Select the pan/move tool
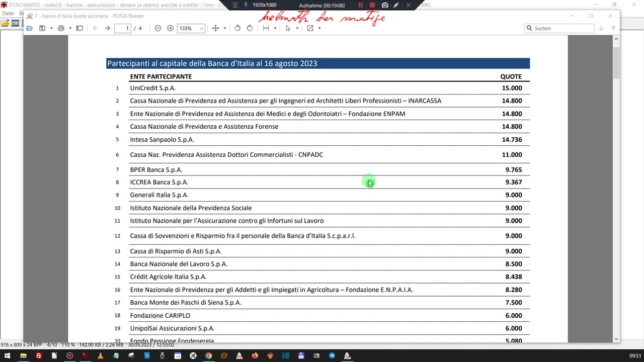Viewport: 644px width, 362px height. 215,28
